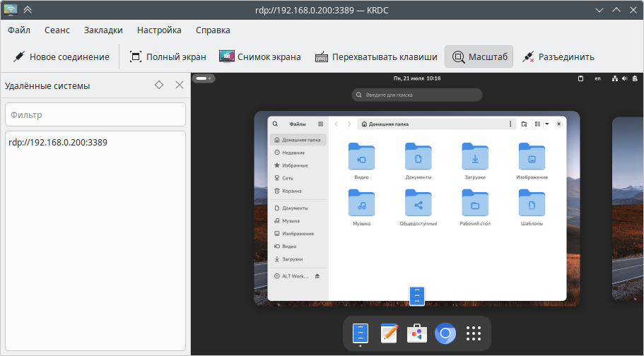The height and width of the screenshot is (356, 644).
Task: Click the Введите для поиска search field
Action: (417, 95)
